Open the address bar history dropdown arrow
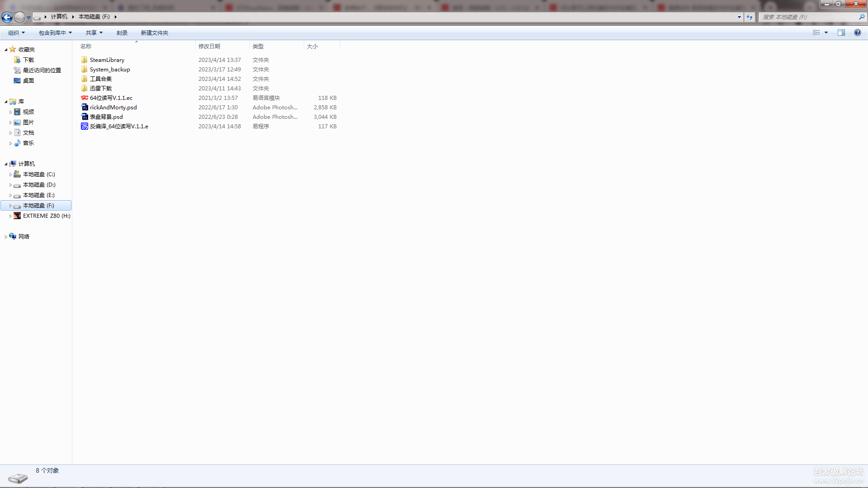This screenshot has width=868, height=488. 739,17
